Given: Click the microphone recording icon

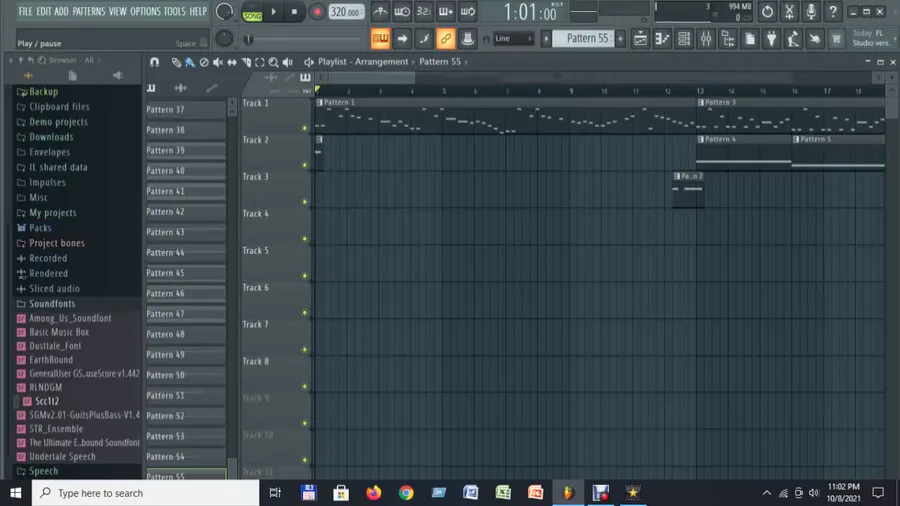Looking at the screenshot, I should pyautogui.click(x=810, y=11).
